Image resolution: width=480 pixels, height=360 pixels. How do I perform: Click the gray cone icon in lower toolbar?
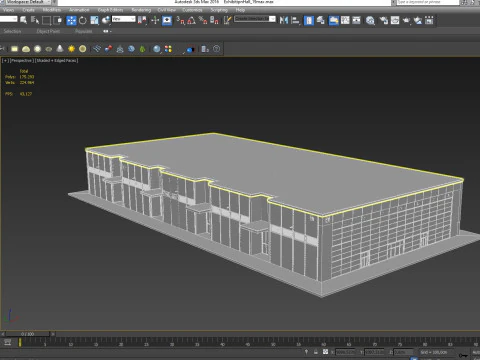60,49
